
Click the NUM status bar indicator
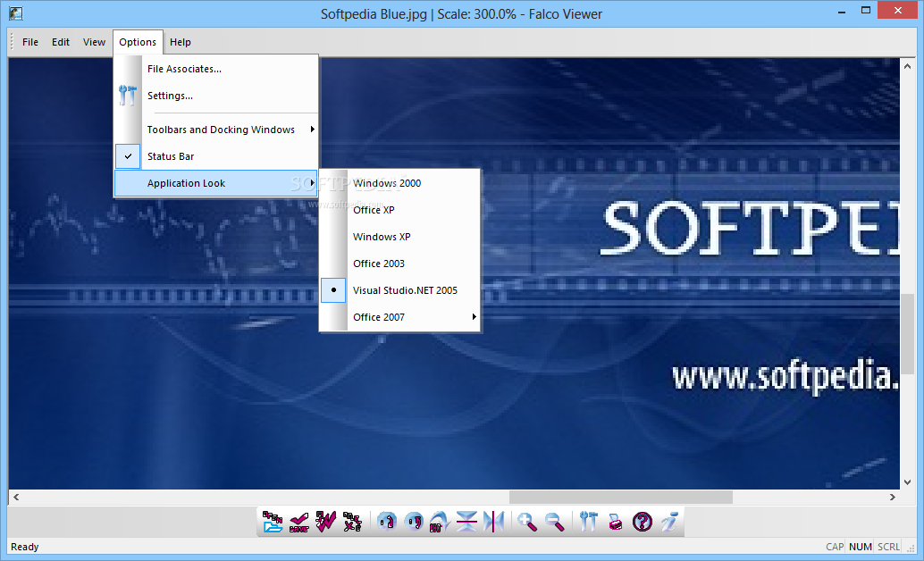861,547
